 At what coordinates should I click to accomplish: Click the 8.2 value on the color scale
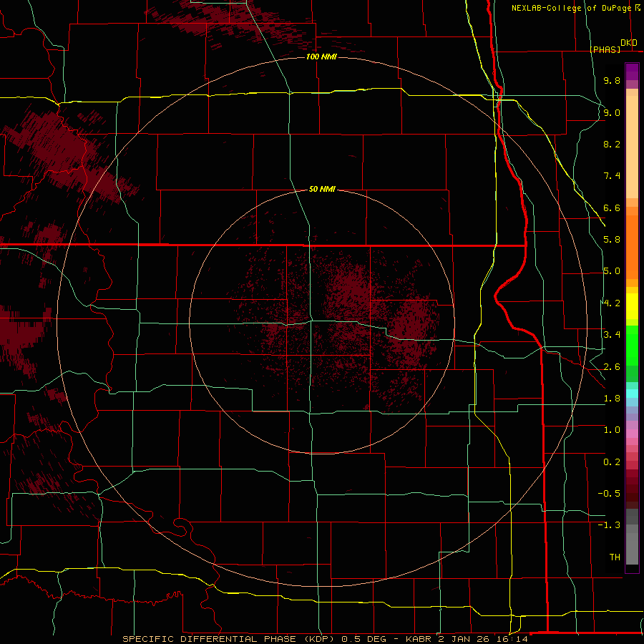[612, 144]
